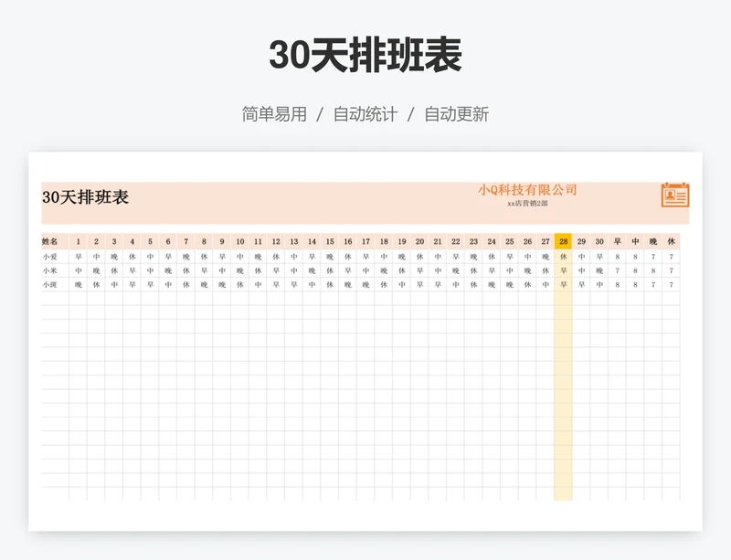The height and width of the screenshot is (560, 731).
Task: Click 小米's day 10 shift cell '晚'
Action: tap(240, 270)
